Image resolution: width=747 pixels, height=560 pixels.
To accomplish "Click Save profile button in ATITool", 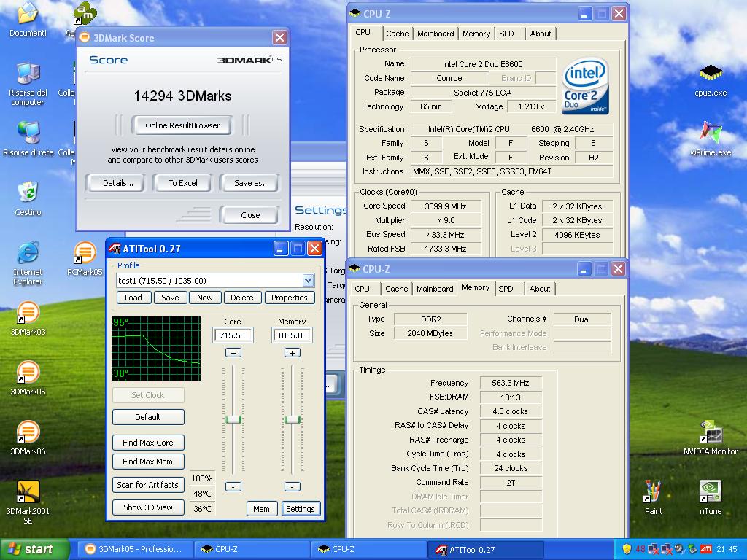I will (170, 297).
